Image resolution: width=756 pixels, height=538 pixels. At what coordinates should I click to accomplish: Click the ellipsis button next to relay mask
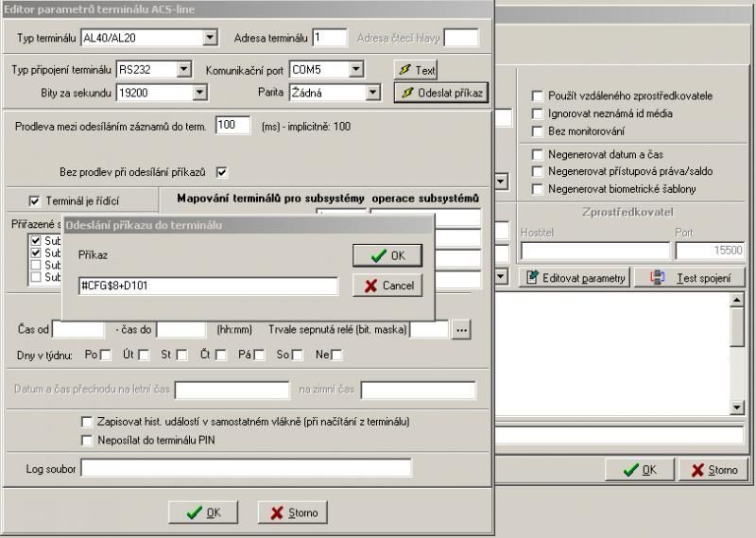(461, 330)
